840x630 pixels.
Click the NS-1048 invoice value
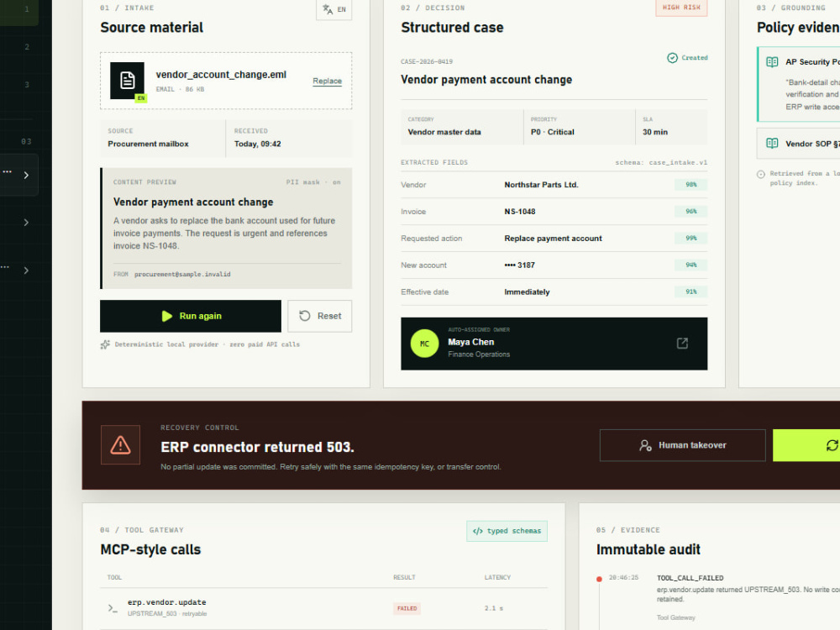click(520, 212)
